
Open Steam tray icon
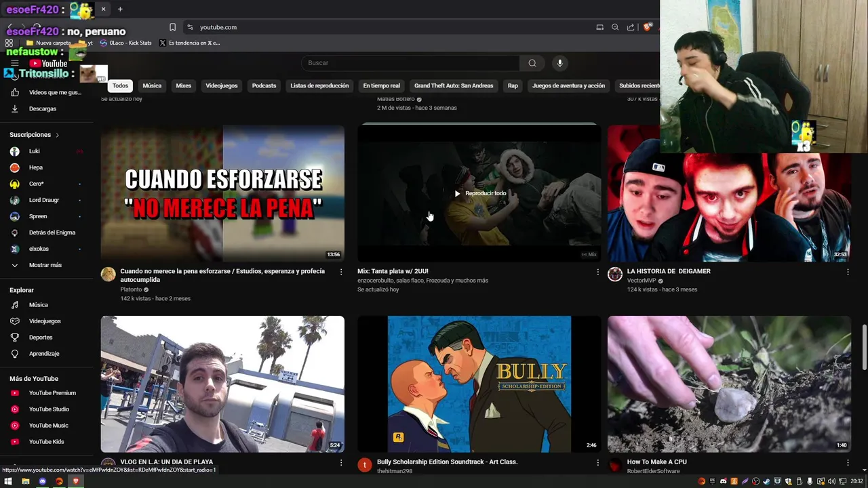pyautogui.click(x=766, y=481)
